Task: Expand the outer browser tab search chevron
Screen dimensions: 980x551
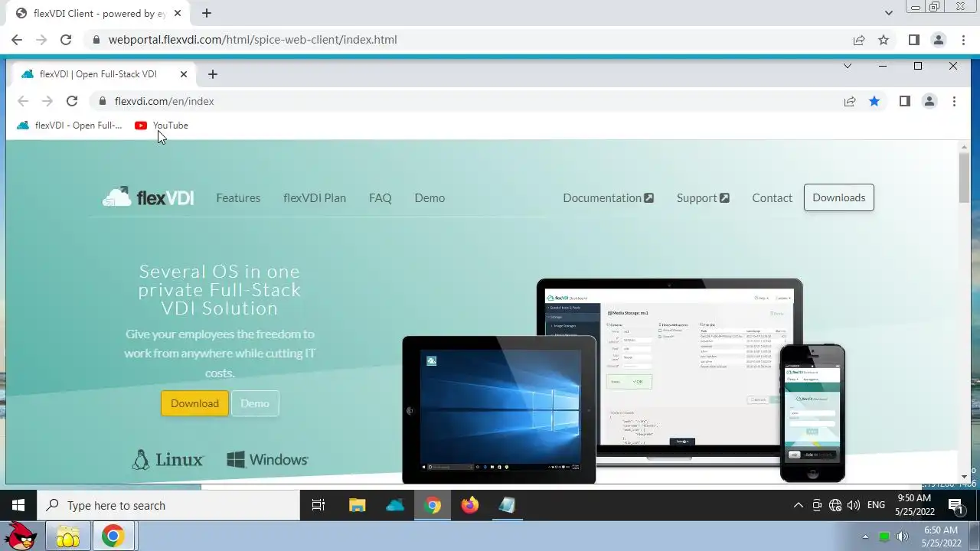Action: (889, 13)
